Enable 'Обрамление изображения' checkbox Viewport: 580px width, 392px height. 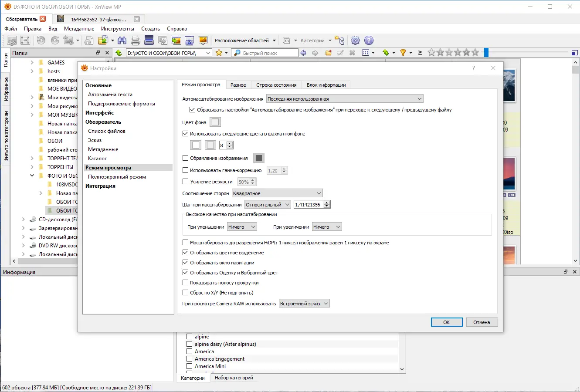click(x=185, y=158)
